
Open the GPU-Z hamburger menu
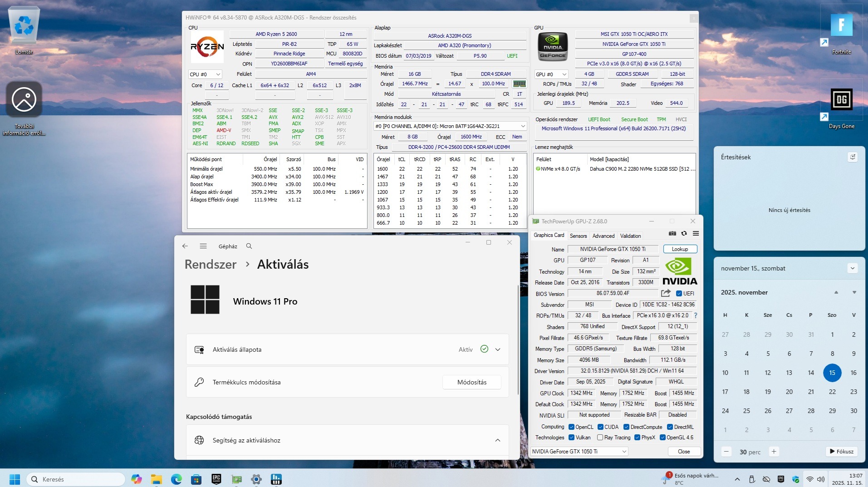pyautogui.click(x=696, y=233)
